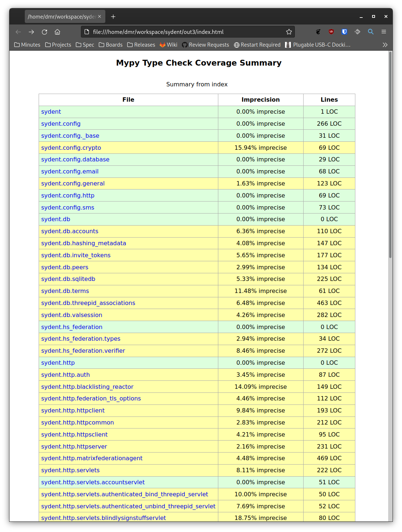Open the search magnifying glass tool
The image size is (402, 532).
pyautogui.click(x=371, y=32)
